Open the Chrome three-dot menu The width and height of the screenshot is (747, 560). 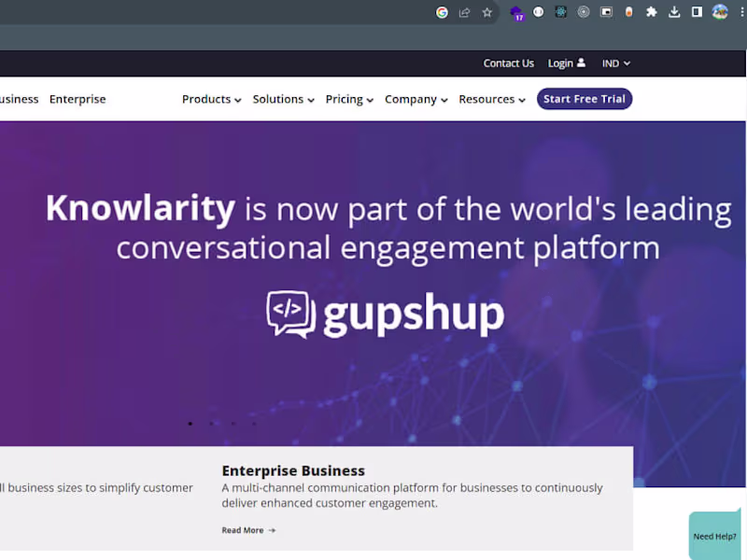741,12
